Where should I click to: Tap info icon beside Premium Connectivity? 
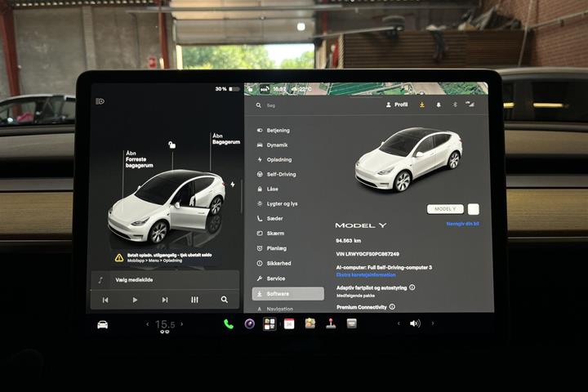(x=392, y=307)
